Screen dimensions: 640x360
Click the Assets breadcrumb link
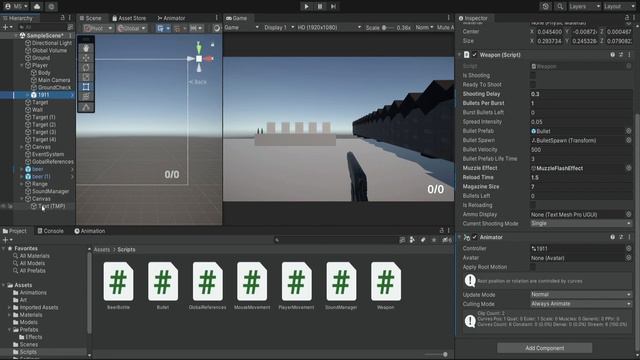coord(102,249)
